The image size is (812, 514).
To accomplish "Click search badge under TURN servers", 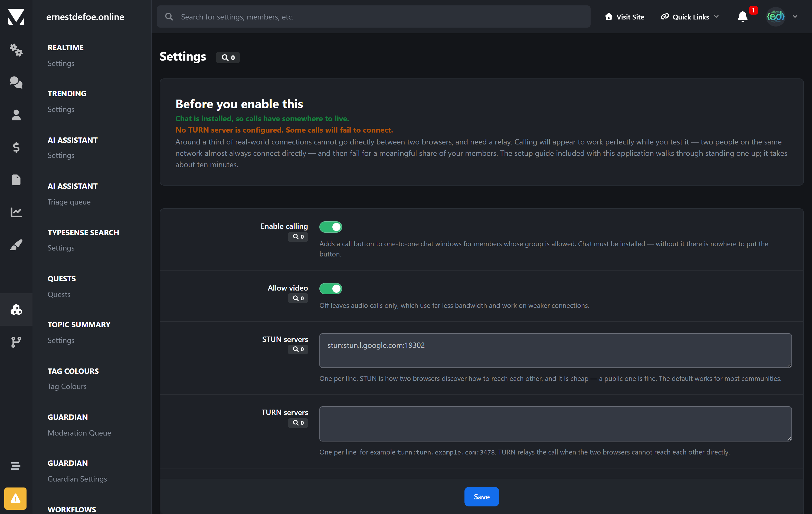I will [x=298, y=423].
